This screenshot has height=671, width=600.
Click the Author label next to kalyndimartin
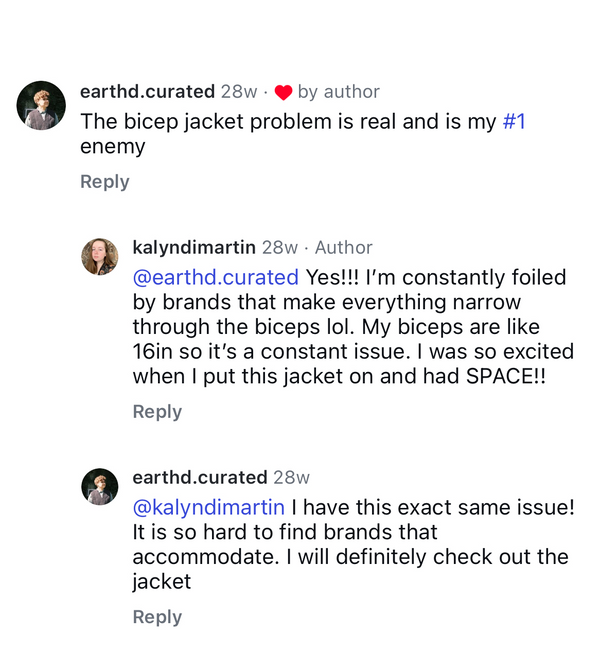click(343, 247)
